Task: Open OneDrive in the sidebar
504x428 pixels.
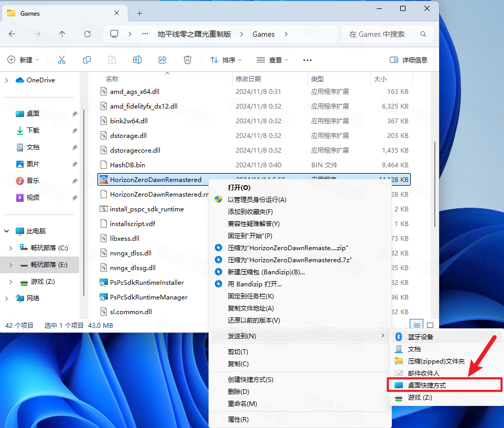Action: point(40,80)
